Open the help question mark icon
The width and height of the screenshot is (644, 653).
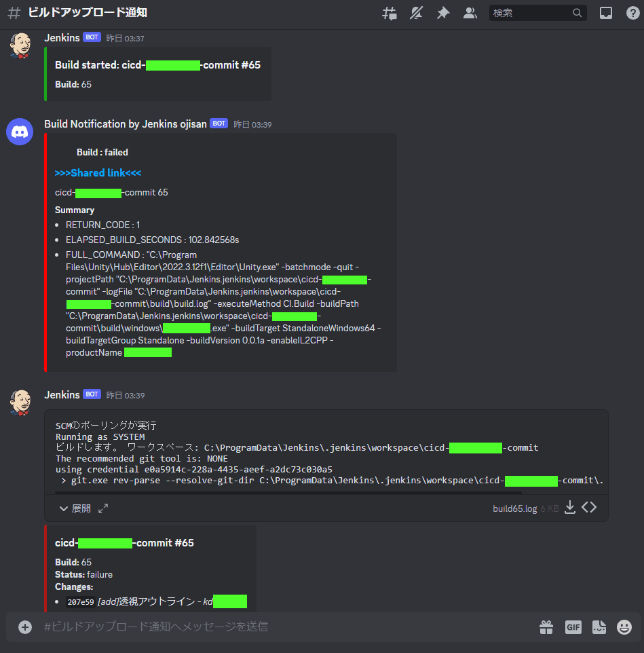coord(632,14)
